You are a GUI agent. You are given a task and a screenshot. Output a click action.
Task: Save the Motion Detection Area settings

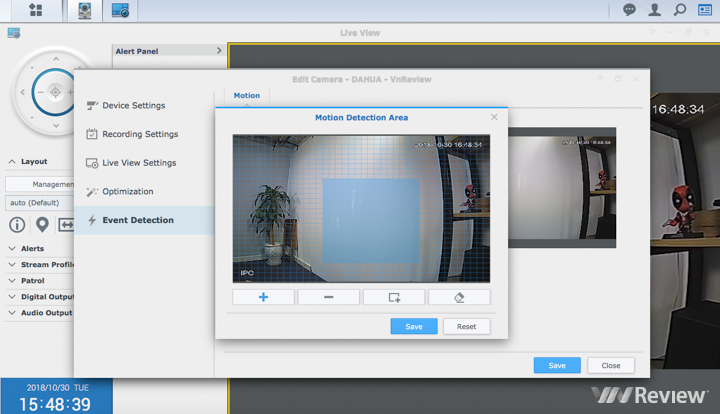414,327
